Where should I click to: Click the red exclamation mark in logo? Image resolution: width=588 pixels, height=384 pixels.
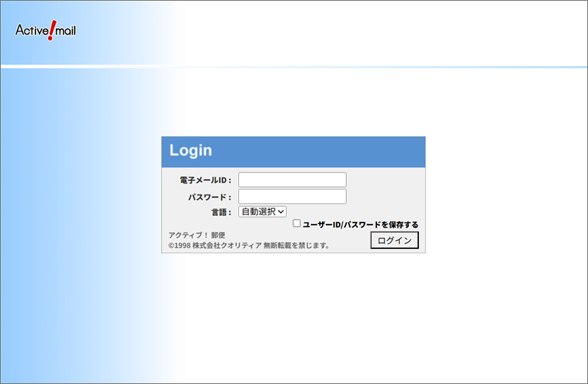coord(51,31)
